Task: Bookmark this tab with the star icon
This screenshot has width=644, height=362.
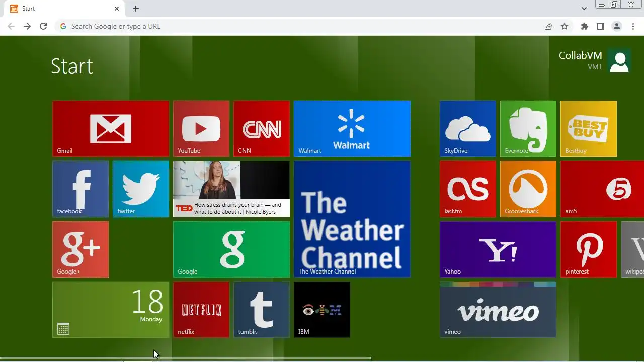Action: 565,26
